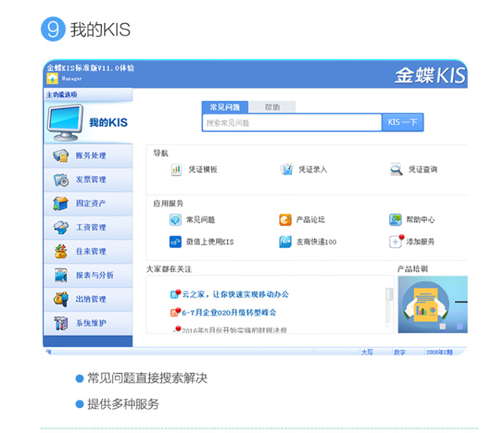
Task: Click the 大写 status bar indicator
Action: click(367, 353)
